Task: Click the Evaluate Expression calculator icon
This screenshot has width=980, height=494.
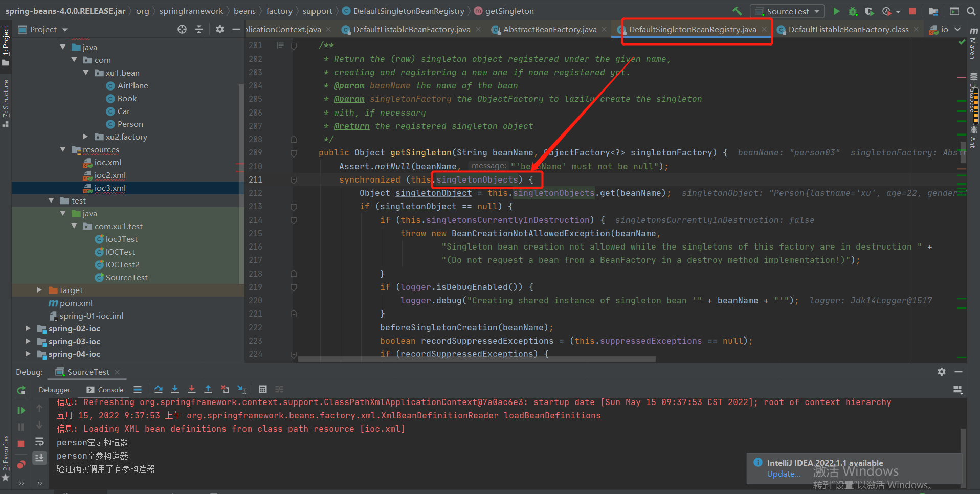Action: [262, 389]
